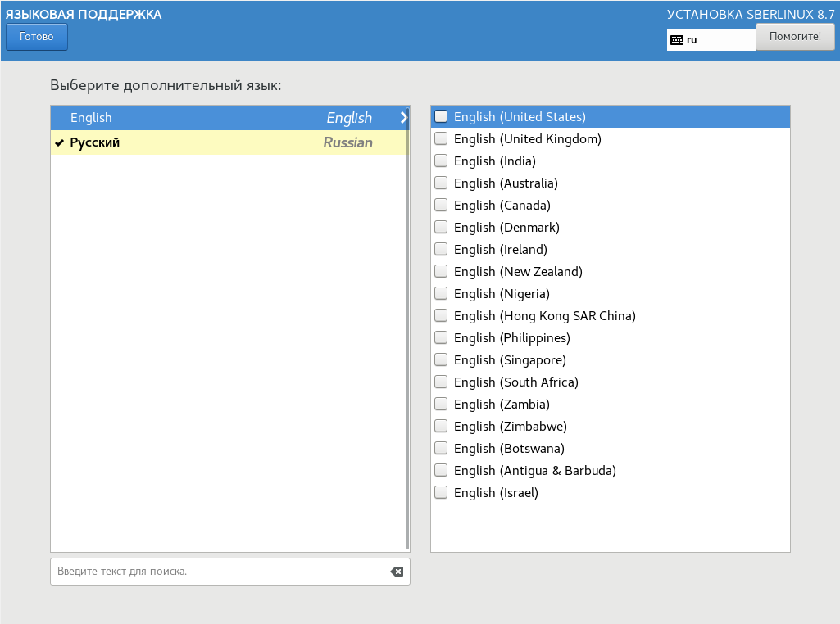Tick English (Israel) checkbox

441,493
